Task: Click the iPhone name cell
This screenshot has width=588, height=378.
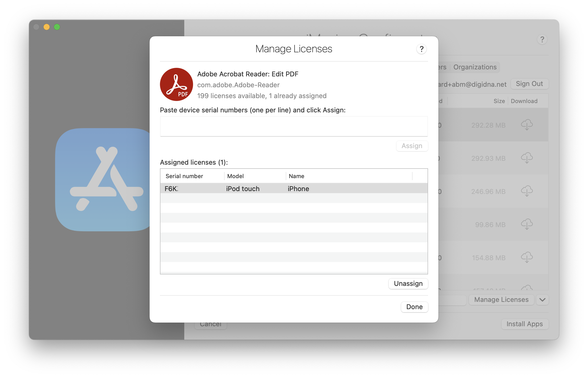Action: 298,189
